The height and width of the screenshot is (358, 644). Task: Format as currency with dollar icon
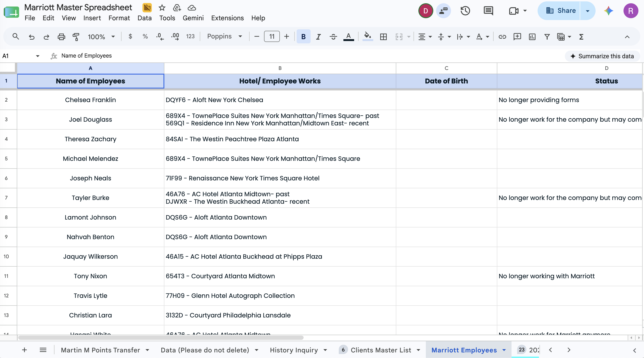[130, 37]
